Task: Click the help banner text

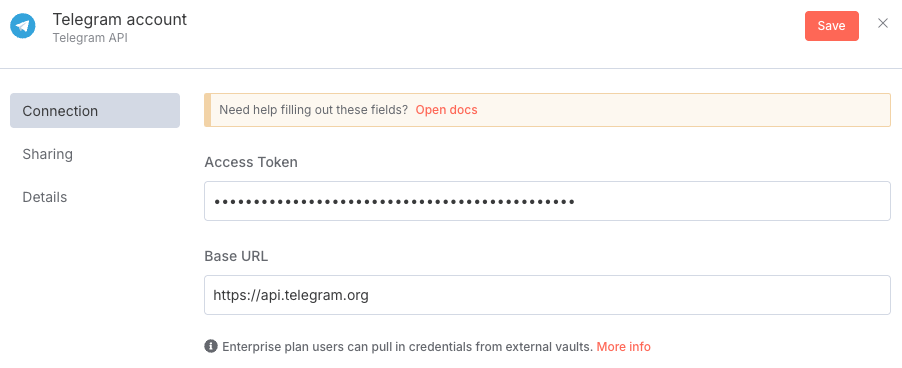Action: [x=314, y=109]
